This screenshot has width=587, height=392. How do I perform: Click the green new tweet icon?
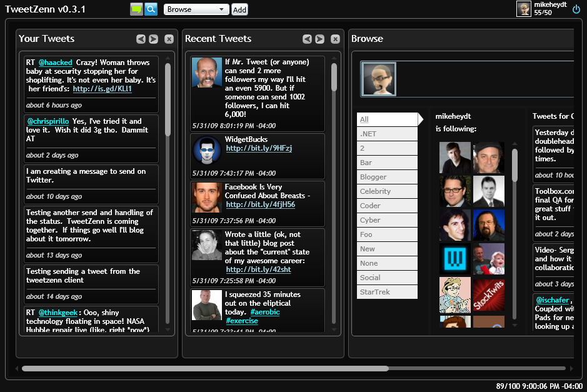(x=137, y=9)
